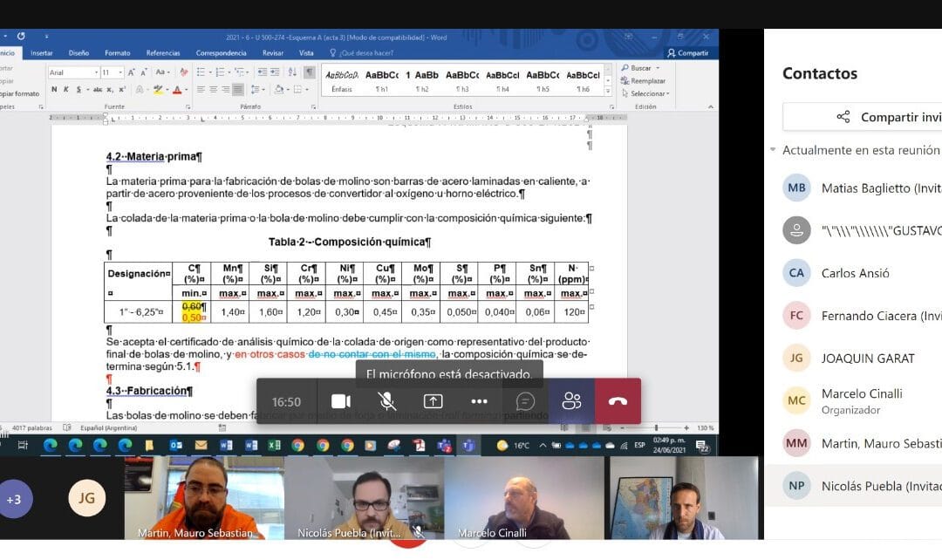Viewport: 942px width, 560px height.
Task: Click the decrease indent icon
Action: 263,72
